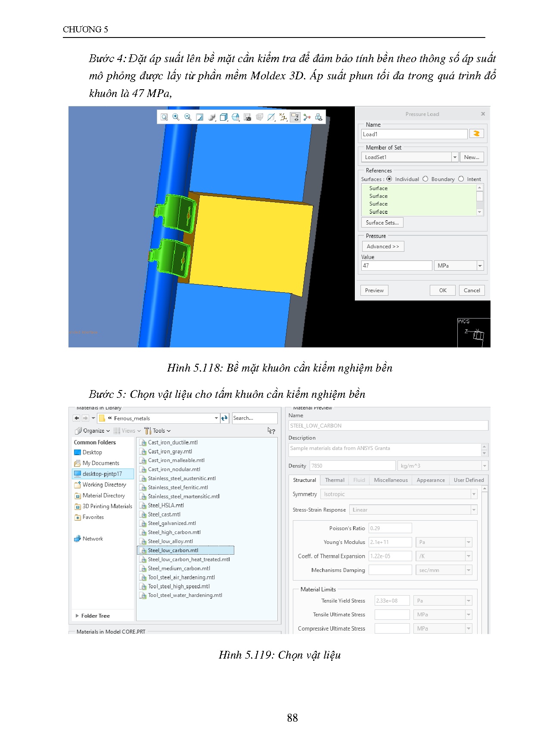Screen dimensions: 534x756
Task: Click the yellow icon next to Load1 name
Action: [x=476, y=134]
